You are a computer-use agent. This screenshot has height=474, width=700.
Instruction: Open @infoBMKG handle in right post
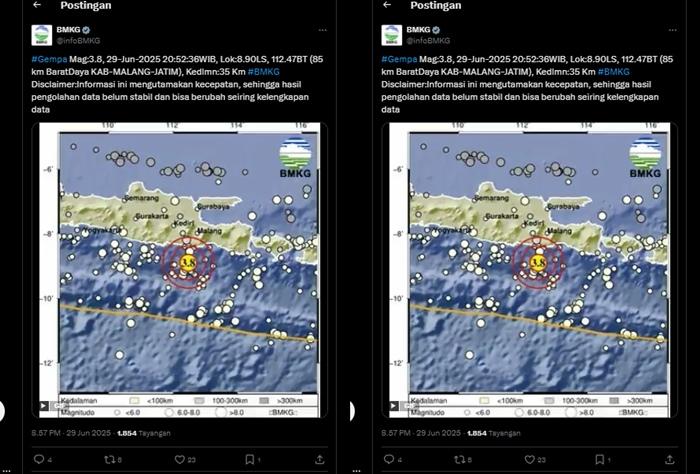tap(428, 41)
